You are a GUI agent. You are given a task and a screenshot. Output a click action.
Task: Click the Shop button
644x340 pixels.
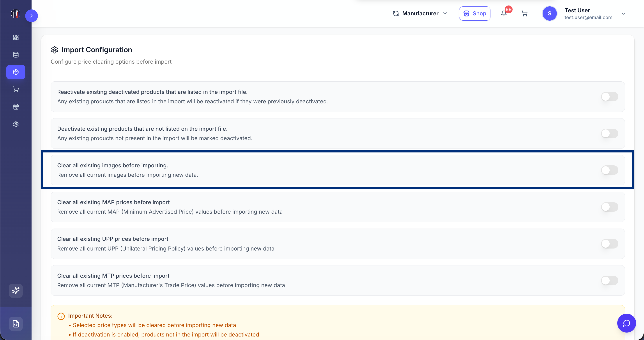[x=474, y=14]
